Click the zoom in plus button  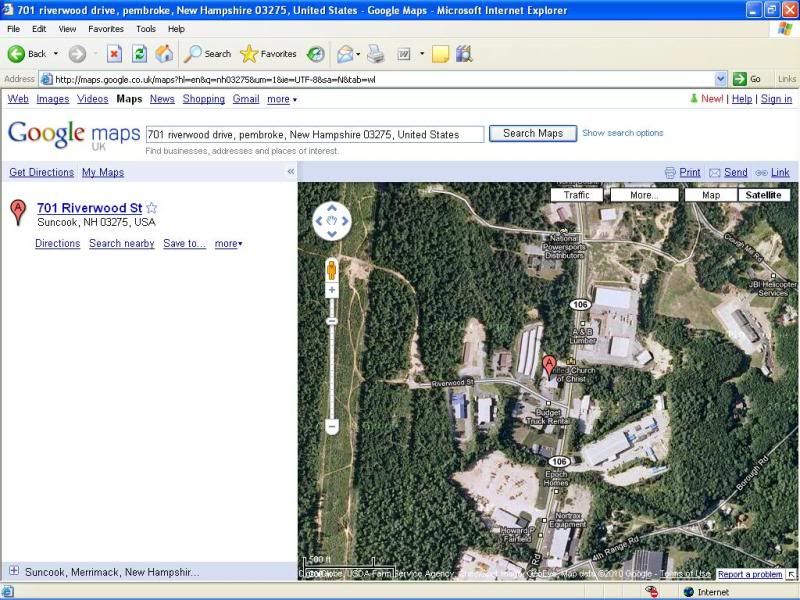332,290
